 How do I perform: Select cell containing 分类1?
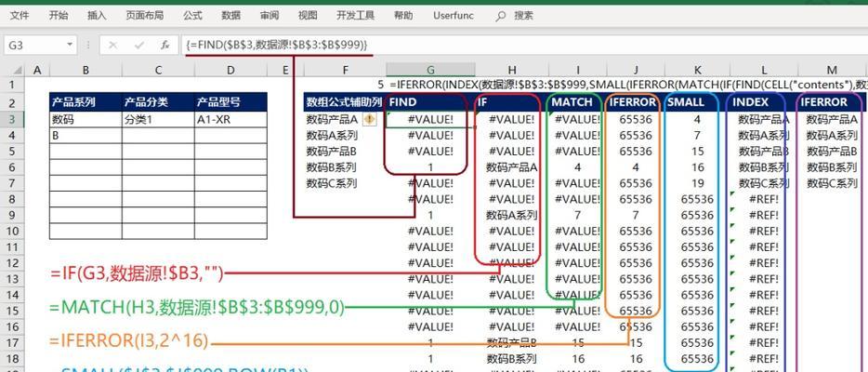pos(158,120)
